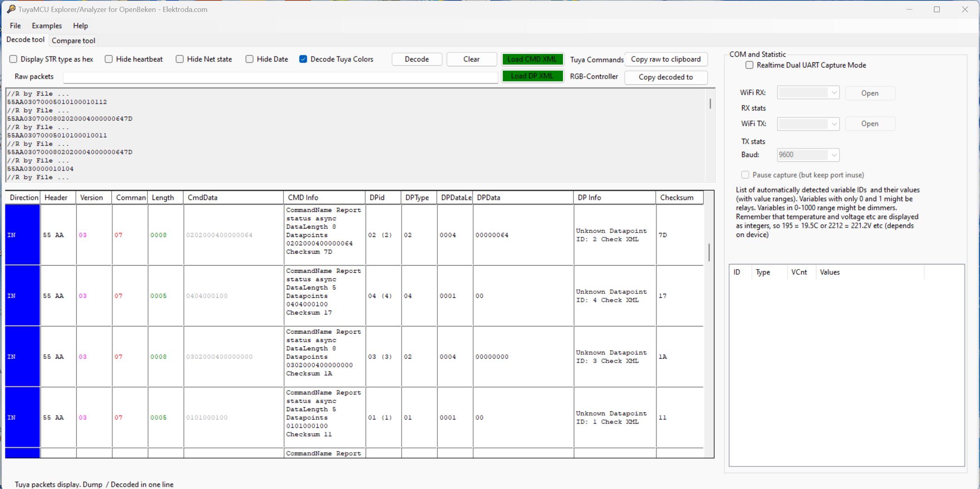Minimize the application window
Screen dimensions: 980x489
coord(909,10)
